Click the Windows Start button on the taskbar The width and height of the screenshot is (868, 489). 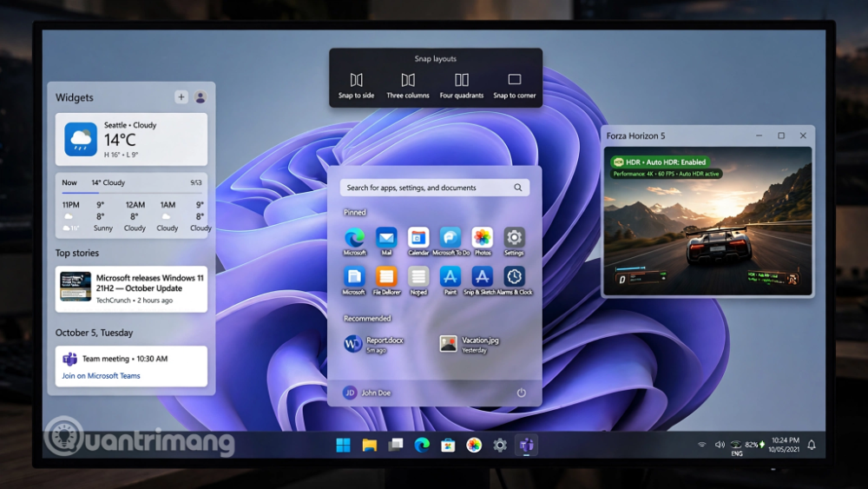coord(343,445)
